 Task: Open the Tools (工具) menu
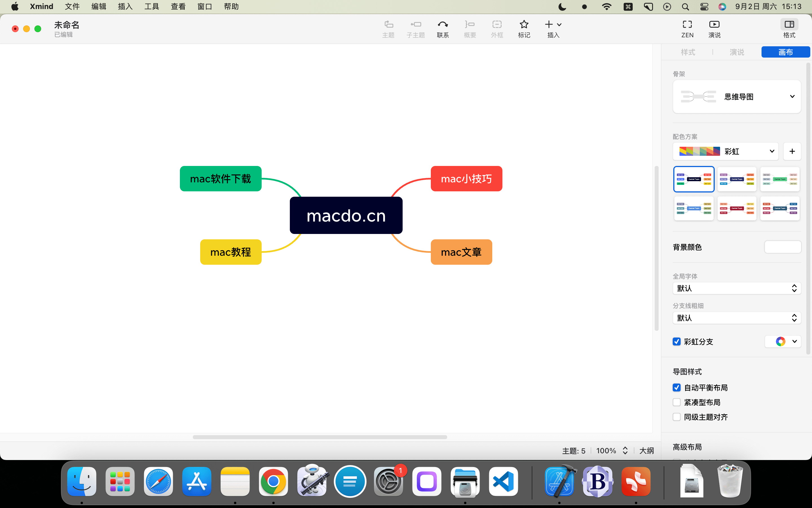[152, 7]
